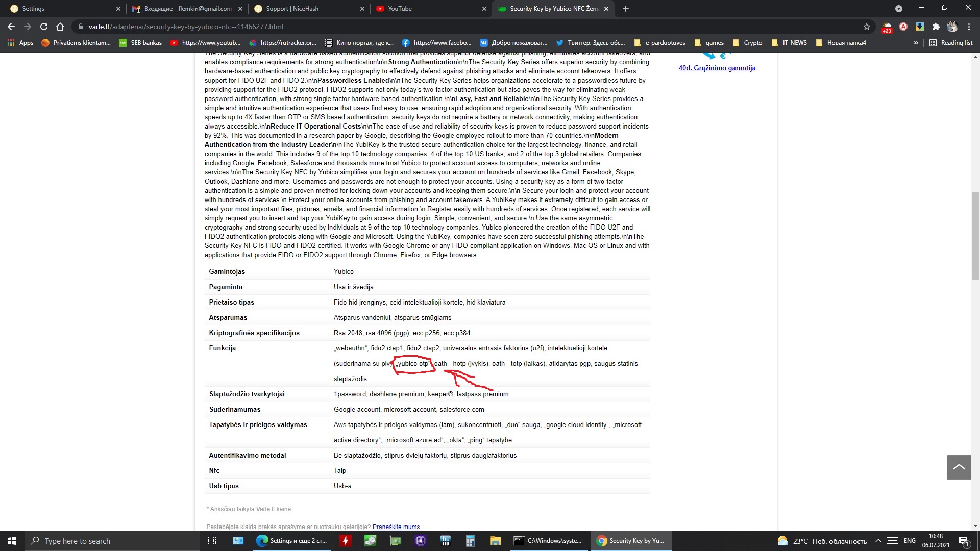This screenshot has height=551, width=980.
Task: Open the purple CPU chip taskbar app
Action: tap(421, 541)
